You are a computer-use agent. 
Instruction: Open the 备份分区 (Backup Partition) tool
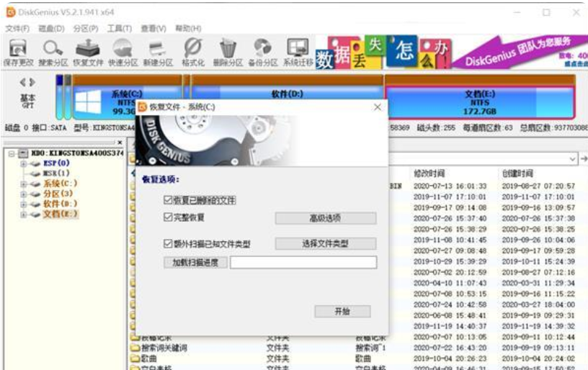[263, 52]
